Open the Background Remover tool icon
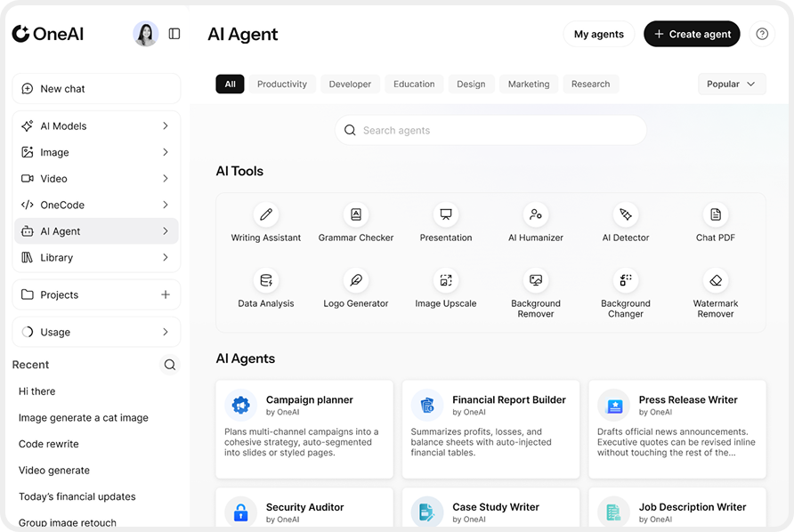 pyautogui.click(x=536, y=280)
